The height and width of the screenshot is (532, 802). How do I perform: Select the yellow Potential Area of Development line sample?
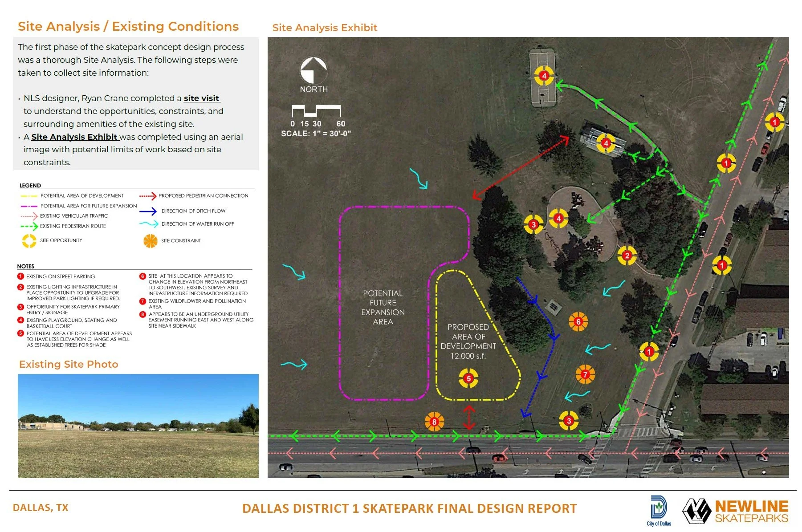pyautogui.click(x=29, y=196)
